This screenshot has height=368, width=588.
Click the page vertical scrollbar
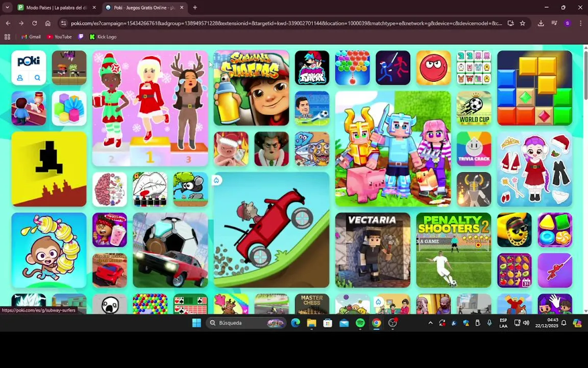tap(586, 75)
